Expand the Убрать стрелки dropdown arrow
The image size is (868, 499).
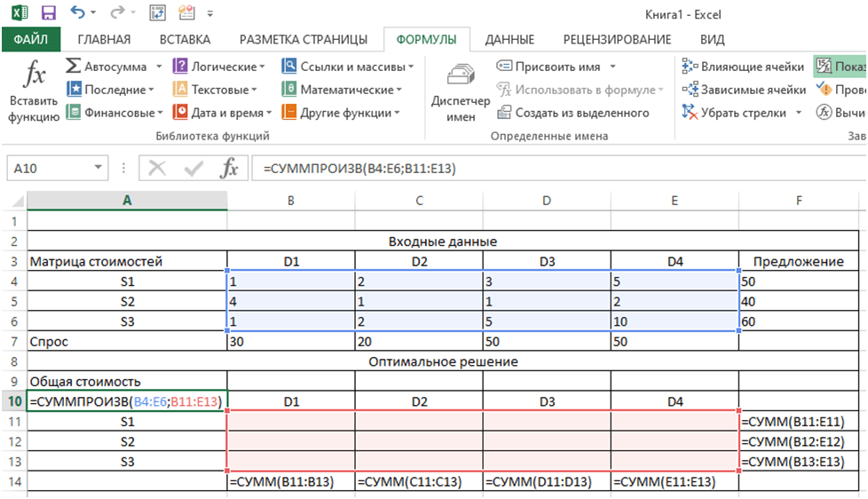[798, 113]
